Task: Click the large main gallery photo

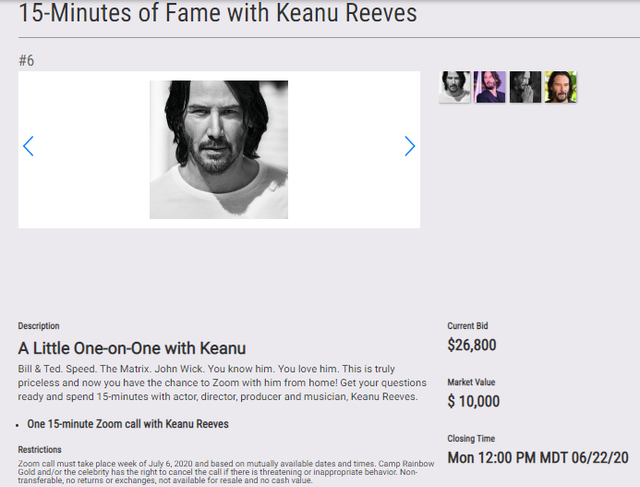Action: click(219, 149)
